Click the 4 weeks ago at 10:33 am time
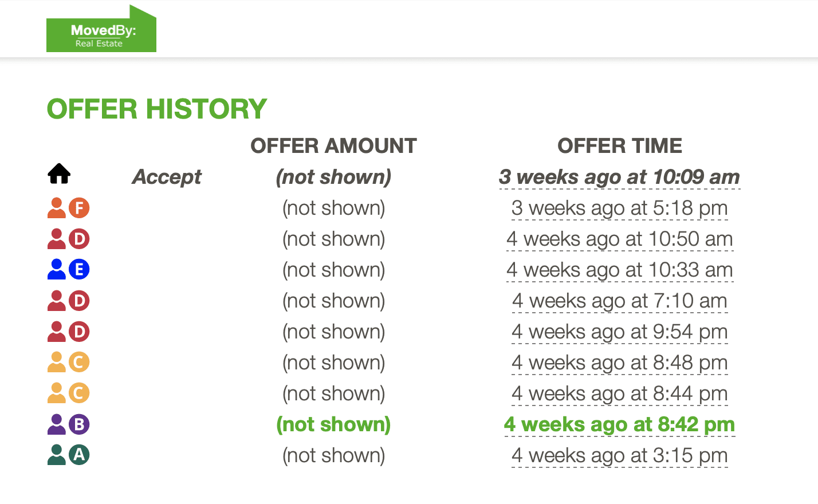The image size is (818, 504). [x=619, y=270]
